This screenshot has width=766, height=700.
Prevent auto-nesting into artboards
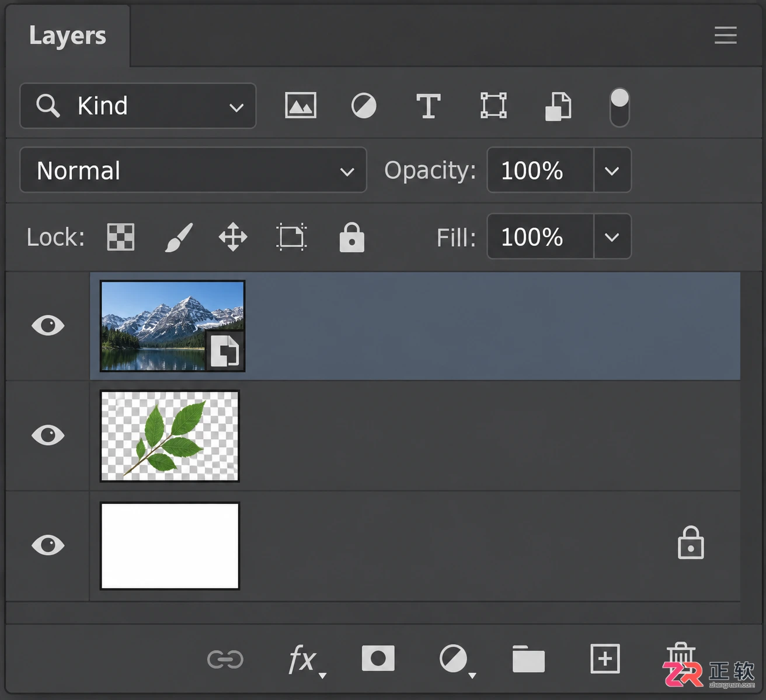291,237
